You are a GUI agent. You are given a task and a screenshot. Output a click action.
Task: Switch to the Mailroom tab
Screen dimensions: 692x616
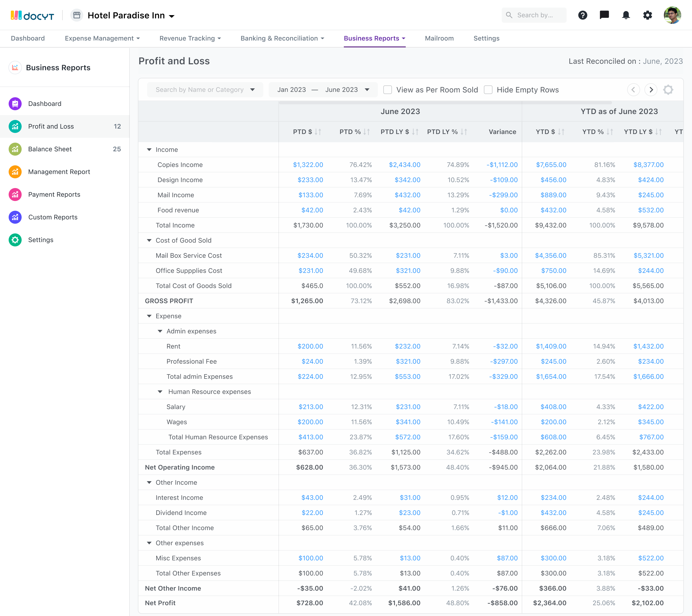[439, 38]
